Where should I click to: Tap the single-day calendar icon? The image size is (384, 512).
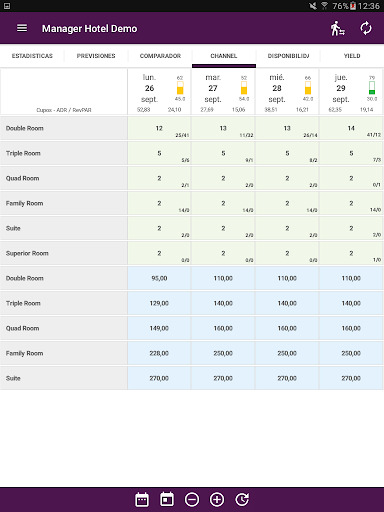pos(167,499)
